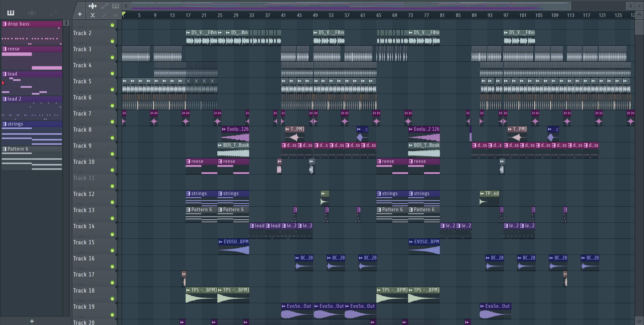Show patterns in the picker with the piano icon
This screenshot has width=644, height=325.
(11, 13)
